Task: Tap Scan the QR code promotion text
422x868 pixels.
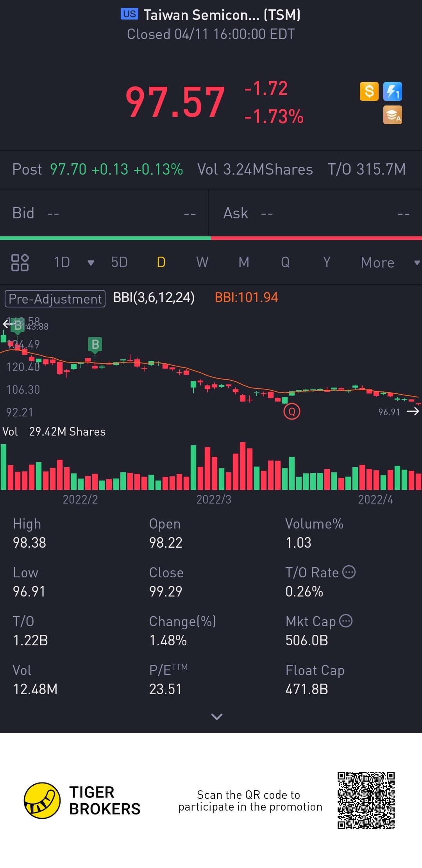Action: point(250,801)
